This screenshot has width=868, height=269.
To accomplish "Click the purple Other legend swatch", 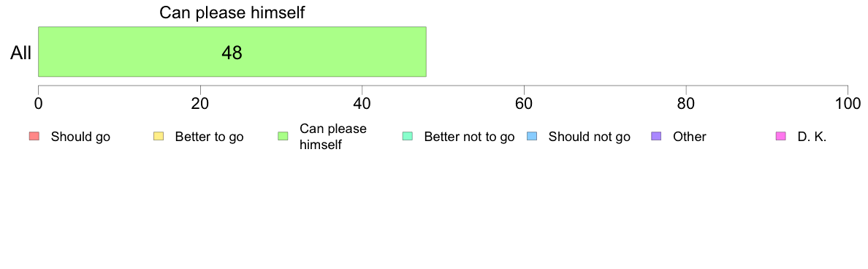I will [657, 136].
